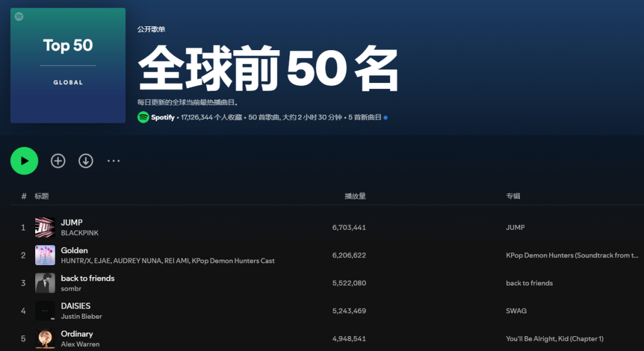
Task: Open the playlist more options menu
Action: pos(113,161)
